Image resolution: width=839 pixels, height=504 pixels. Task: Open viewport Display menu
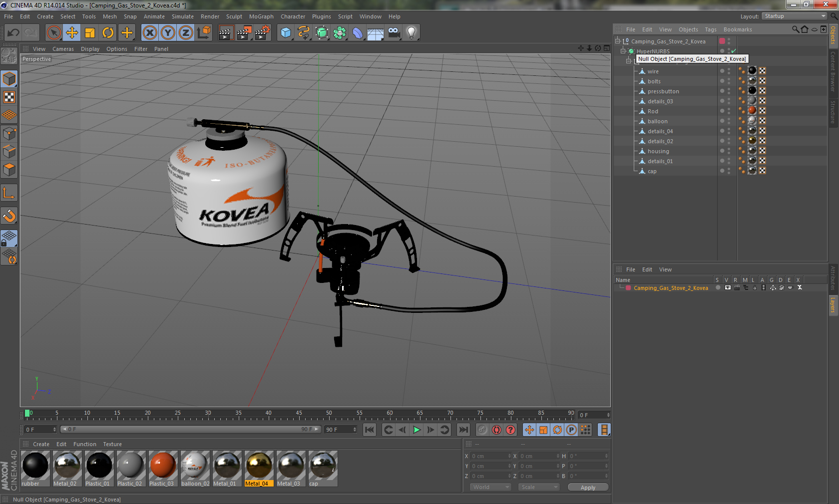pyautogui.click(x=90, y=49)
